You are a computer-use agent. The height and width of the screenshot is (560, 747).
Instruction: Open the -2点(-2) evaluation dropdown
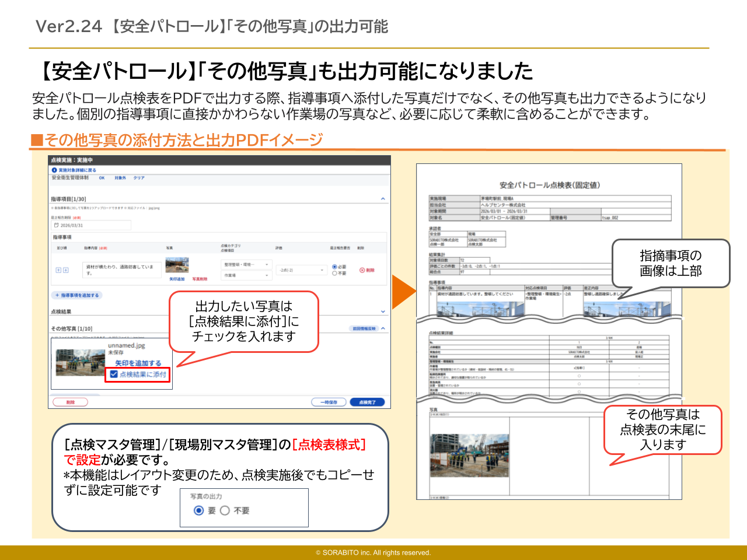tap(301, 270)
